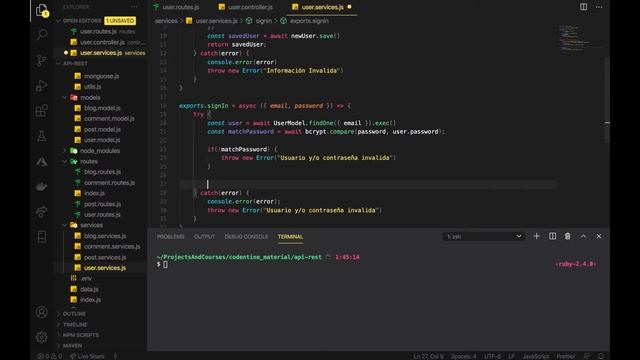
Task: Open blog.model.js file
Action: pos(102,108)
